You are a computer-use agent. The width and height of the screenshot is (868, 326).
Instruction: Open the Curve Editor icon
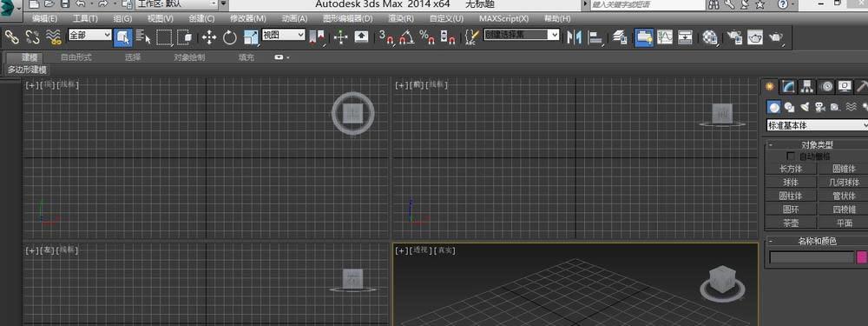(665, 37)
